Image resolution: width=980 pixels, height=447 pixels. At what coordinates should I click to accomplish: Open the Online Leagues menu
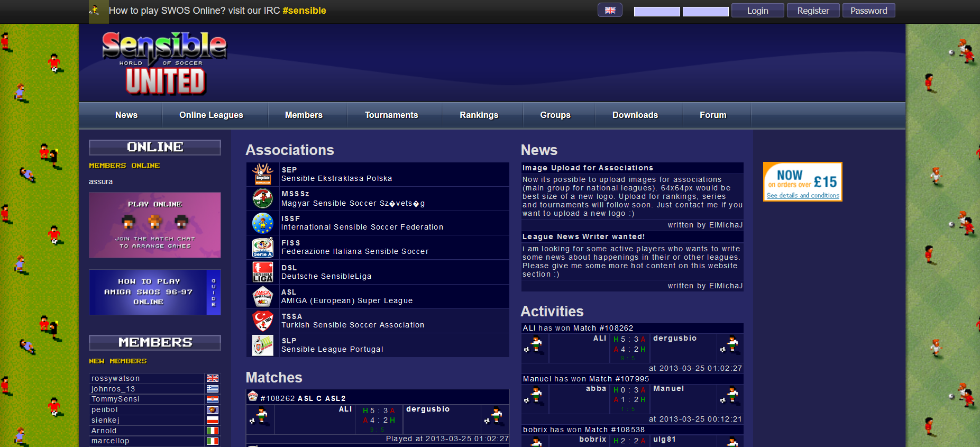[211, 115]
